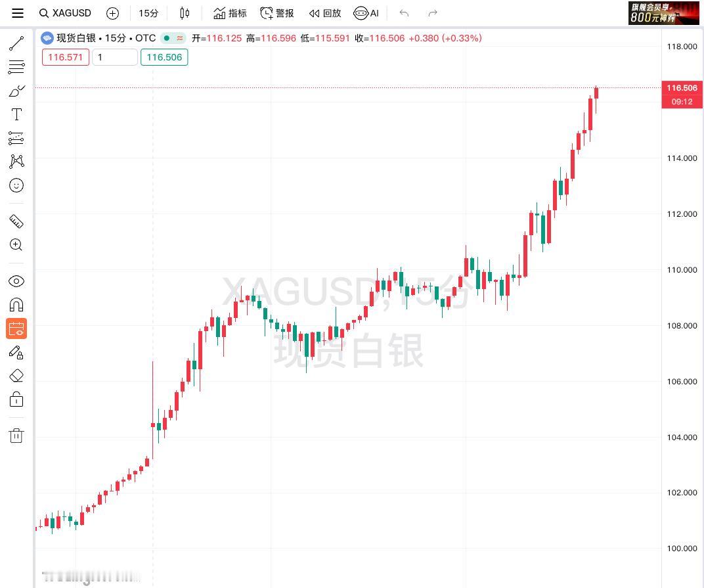Select the XABCD pattern tool

(16, 161)
